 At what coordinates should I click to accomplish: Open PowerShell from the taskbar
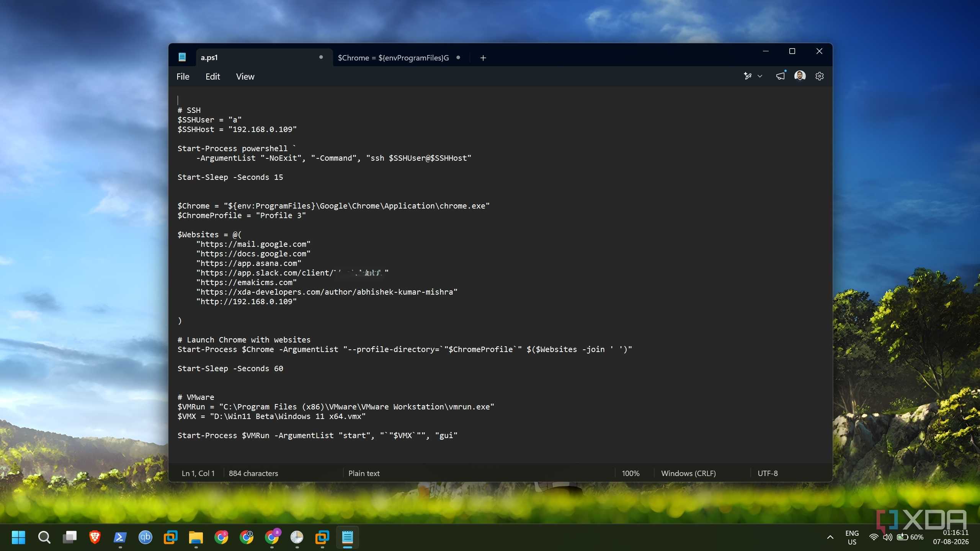[120, 537]
